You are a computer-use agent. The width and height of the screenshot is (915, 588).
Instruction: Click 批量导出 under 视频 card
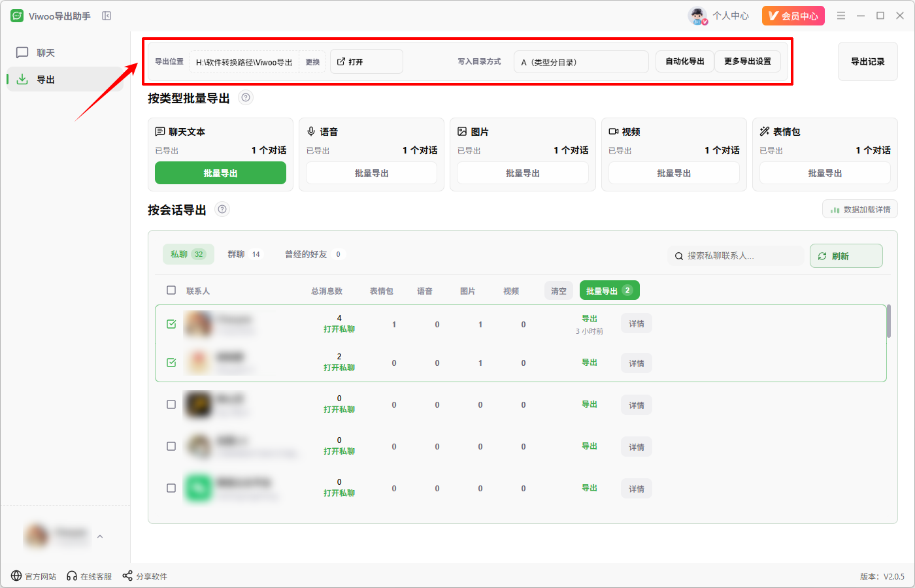[674, 173]
